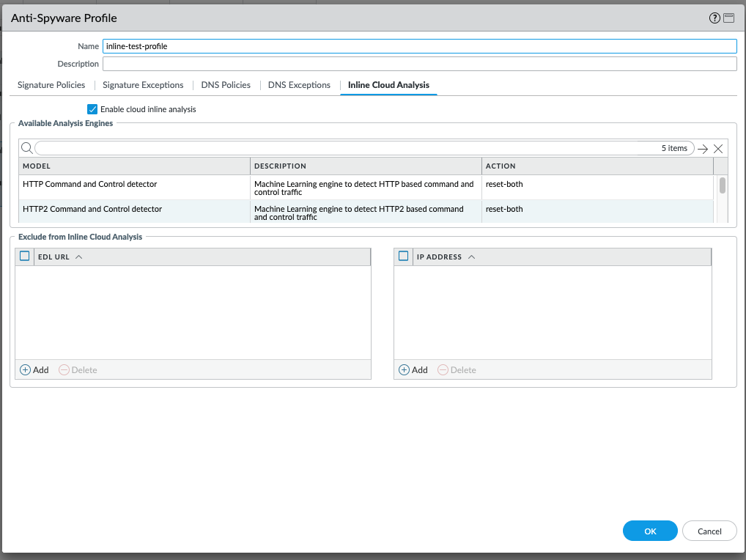Toggle the EDL URL select-all checkbox
Image resolution: width=746 pixels, height=560 pixels.
pos(25,257)
